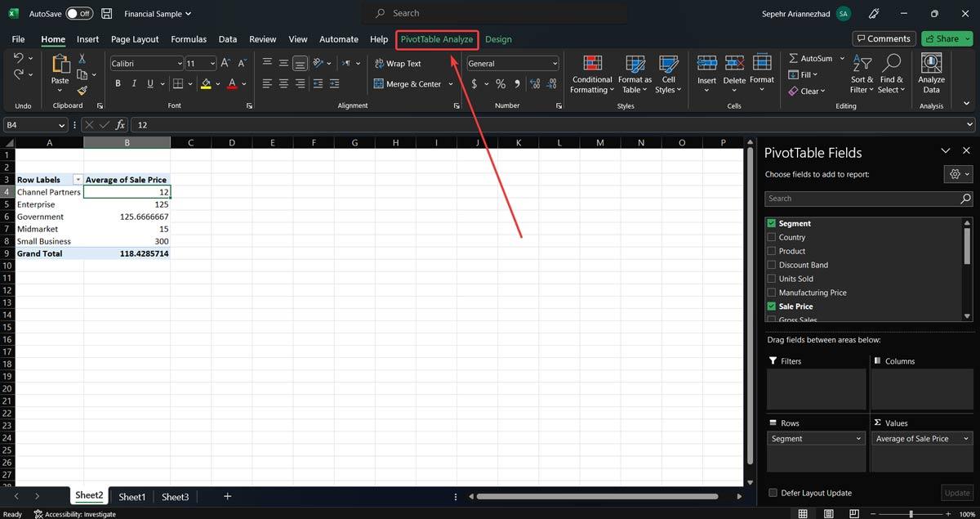Check the Product field checkbox
This screenshot has height=519, width=980.
tap(772, 251)
